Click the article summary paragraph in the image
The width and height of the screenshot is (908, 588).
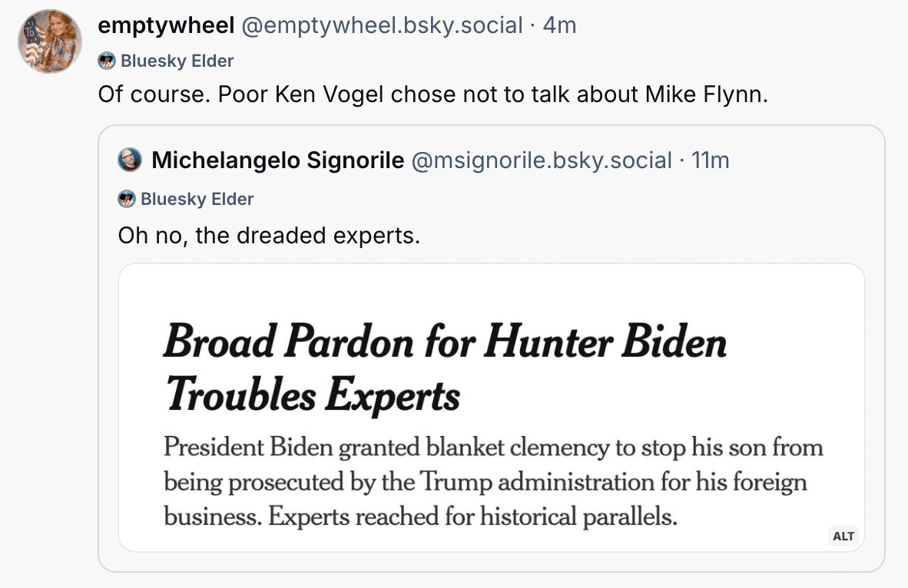[x=492, y=482]
